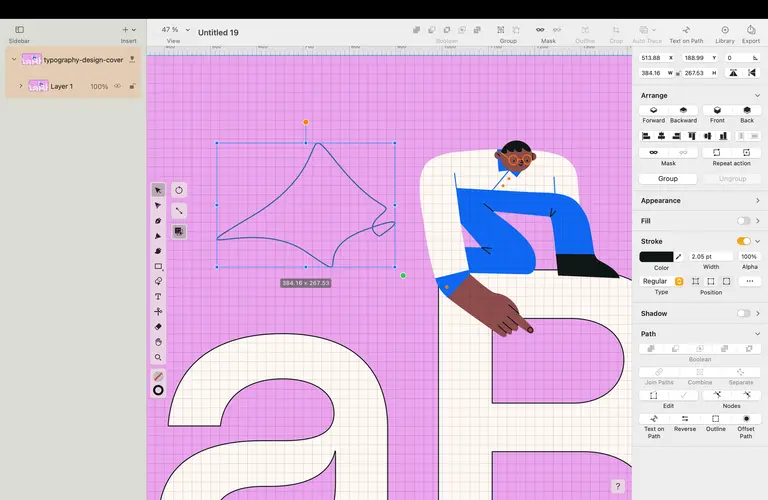This screenshot has height=500, width=768.
Task: Pick stroke color with the eyedropper
Action: point(678,257)
